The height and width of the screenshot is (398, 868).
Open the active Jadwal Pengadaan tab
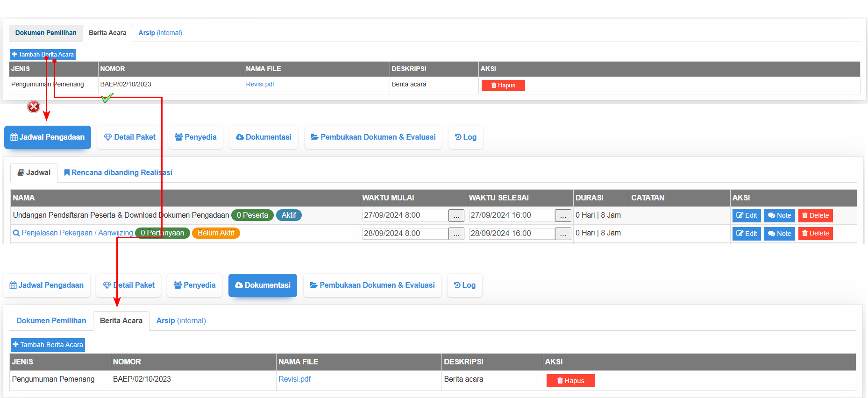pyautogui.click(x=48, y=137)
